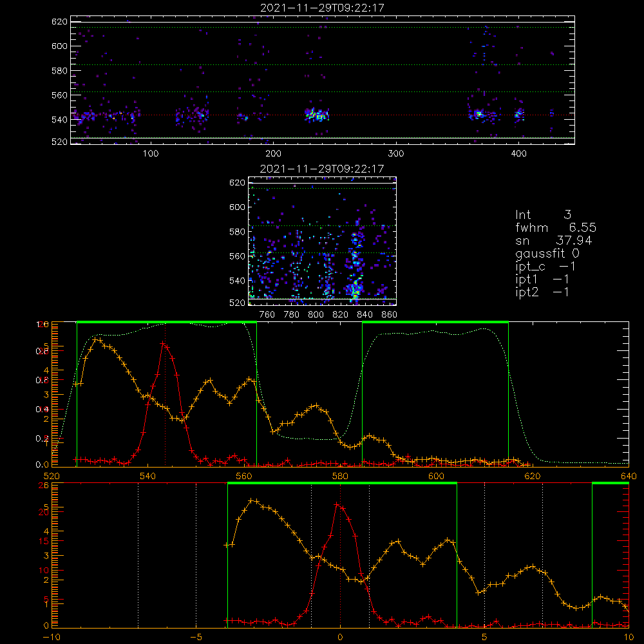This screenshot has height=644, width=644.
Task: Select the 'fwhm 6.55' readout
Action: (556, 227)
